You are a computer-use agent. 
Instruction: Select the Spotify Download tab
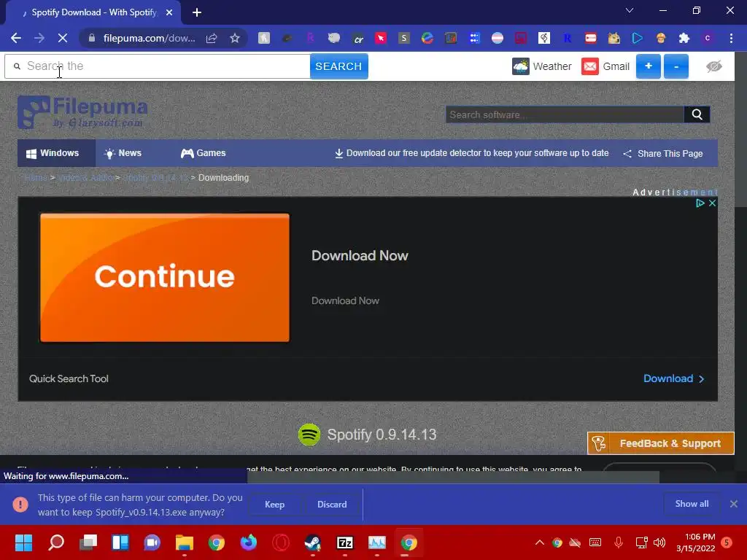point(94,12)
